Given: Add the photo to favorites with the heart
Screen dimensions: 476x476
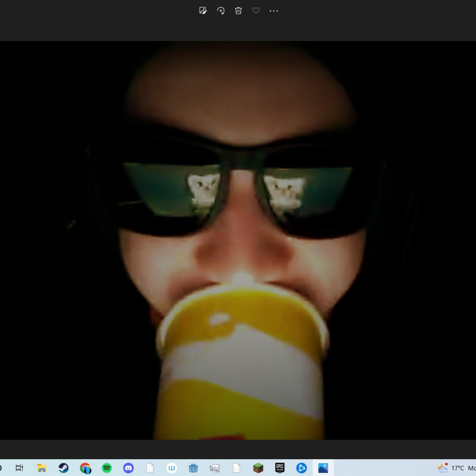Looking at the screenshot, I should (256, 11).
